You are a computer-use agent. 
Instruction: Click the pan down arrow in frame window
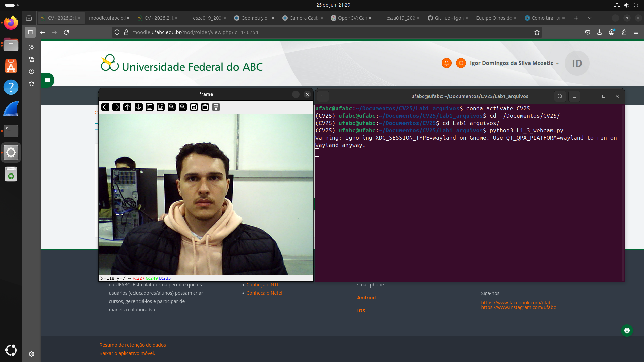pyautogui.click(x=139, y=107)
